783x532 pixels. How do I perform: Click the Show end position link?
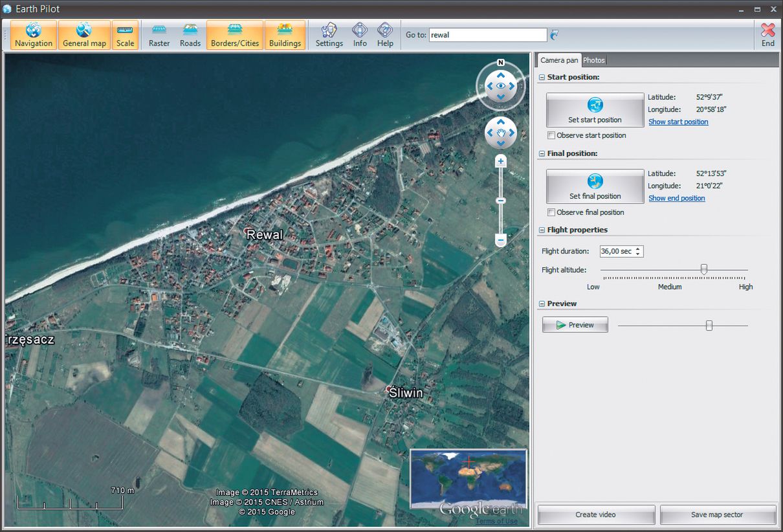[x=676, y=199]
